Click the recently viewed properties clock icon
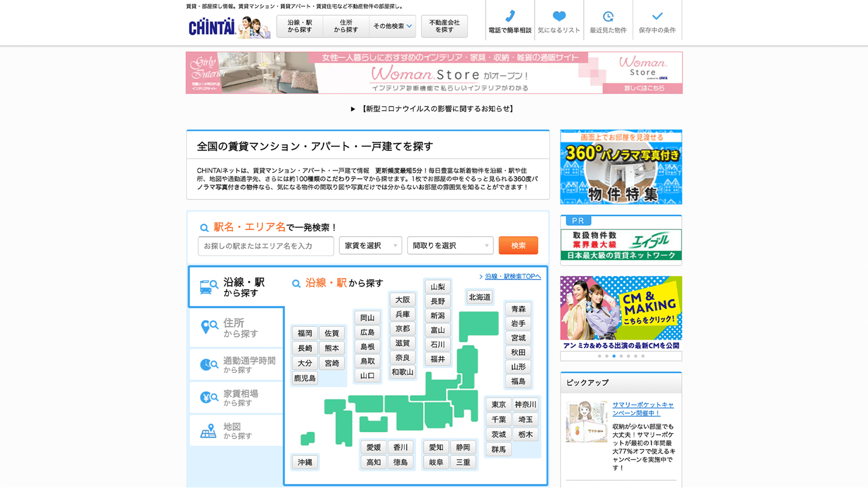 (x=608, y=17)
